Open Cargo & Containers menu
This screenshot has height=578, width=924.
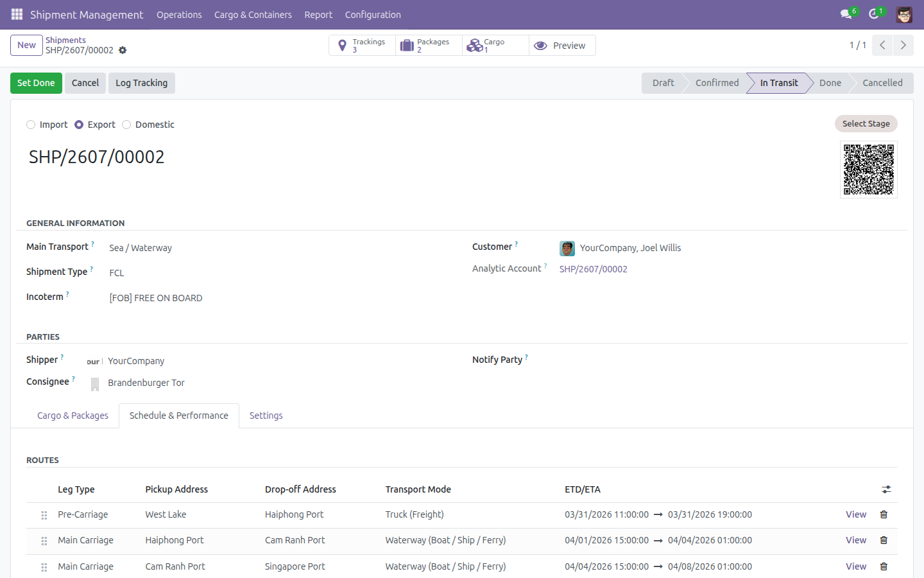pos(253,14)
